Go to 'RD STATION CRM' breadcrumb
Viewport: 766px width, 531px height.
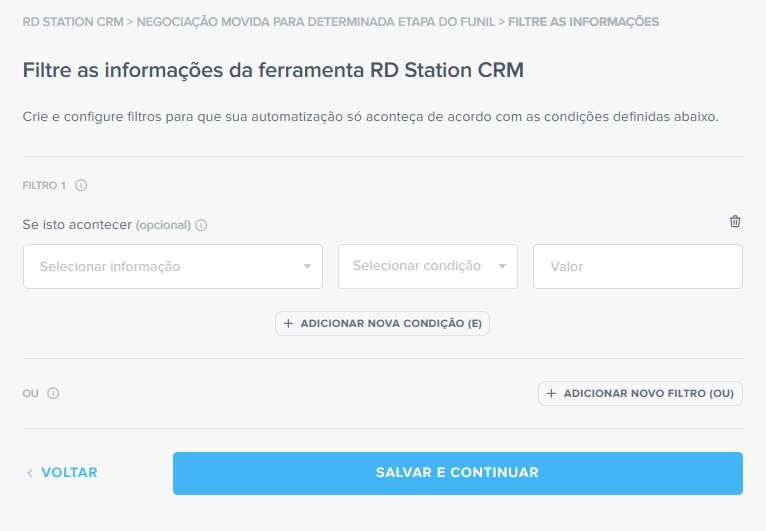click(73, 21)
